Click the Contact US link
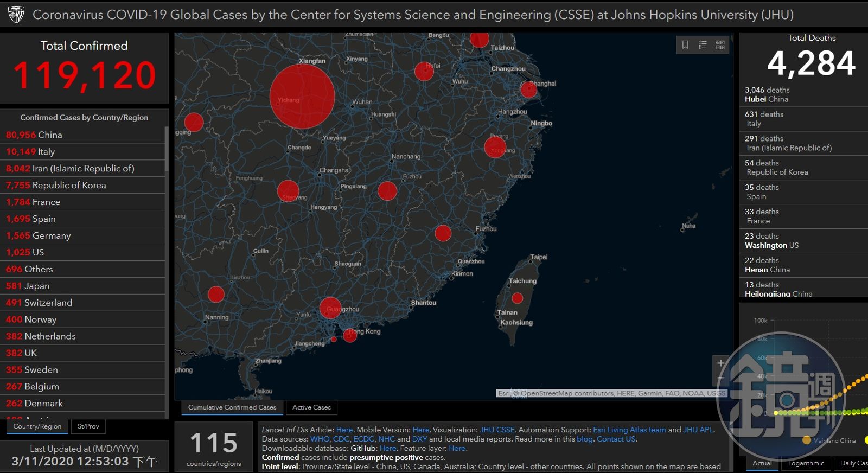Viewport: 868px width, 473px height. (x=616, y=439)
